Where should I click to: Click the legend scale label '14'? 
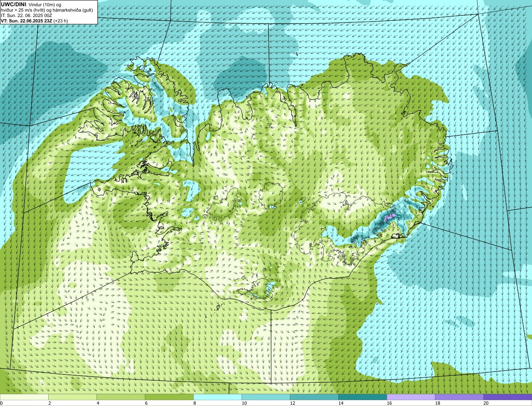click(x=341, y=403)
